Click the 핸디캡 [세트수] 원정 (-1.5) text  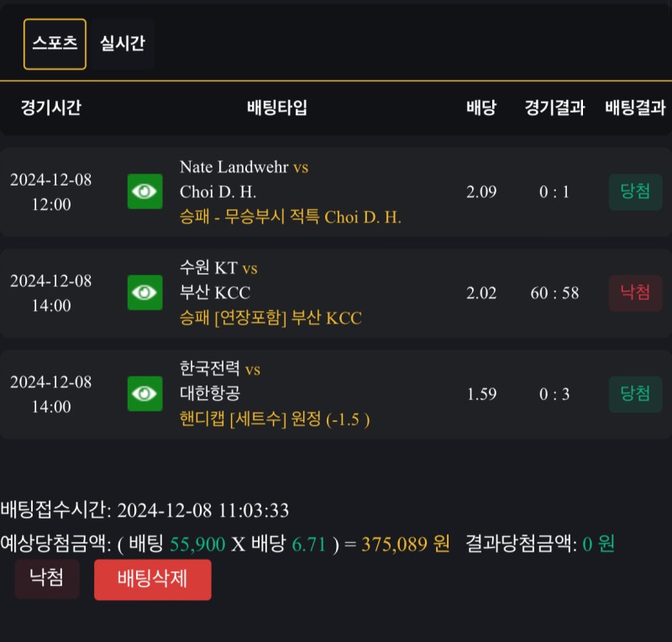click(x=275, y=419)
